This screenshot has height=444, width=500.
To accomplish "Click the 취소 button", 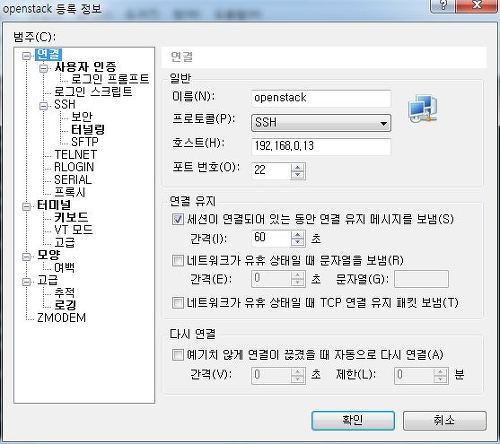I will pos(445,420).
